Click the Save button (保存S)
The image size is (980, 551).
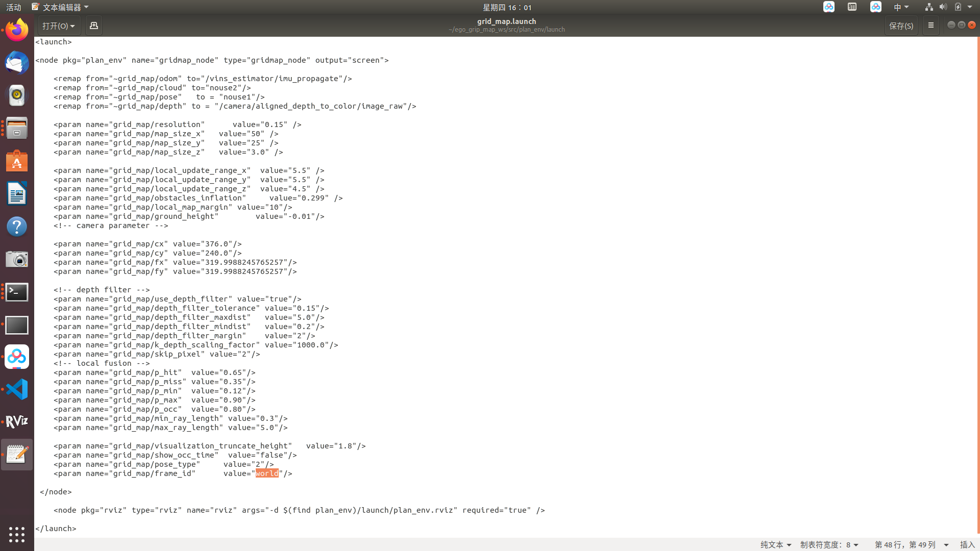pos(901,26)
